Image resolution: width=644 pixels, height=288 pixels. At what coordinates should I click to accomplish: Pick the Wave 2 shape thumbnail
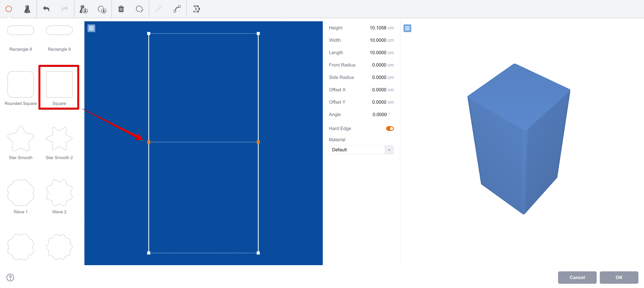(x=59, y=193)
